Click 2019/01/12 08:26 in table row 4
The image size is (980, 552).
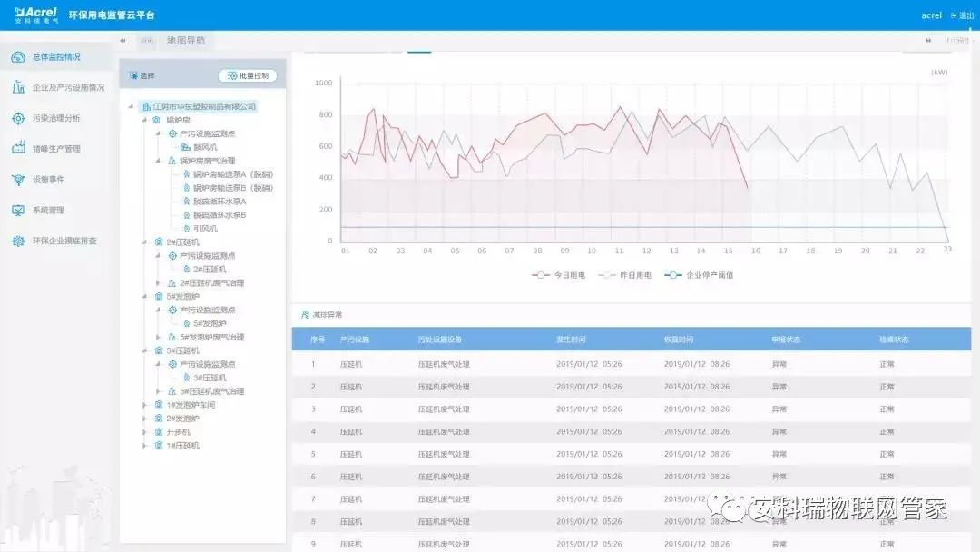696,432
